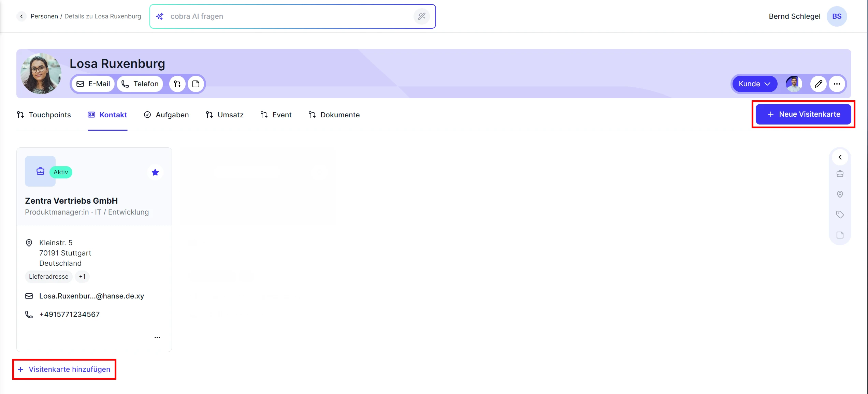Click the Neue Visitenkarte button

[803, 114]
